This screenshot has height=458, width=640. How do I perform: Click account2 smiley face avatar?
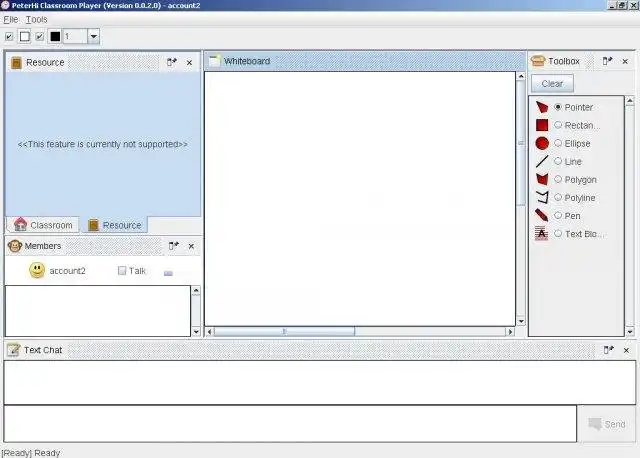pos(37,270)
